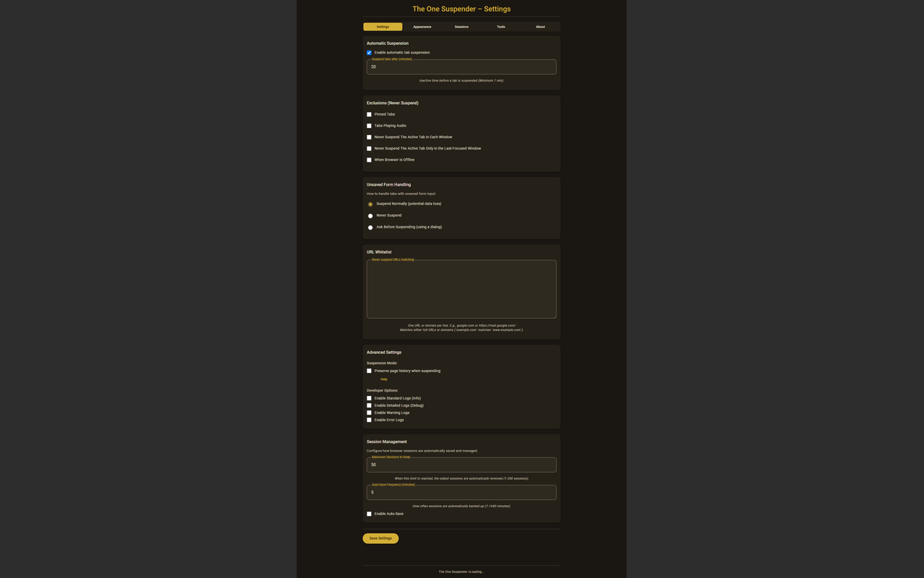Viewport: 924px width, 578px height.
Task: Switch to the Settings tab
Action: 383,27
